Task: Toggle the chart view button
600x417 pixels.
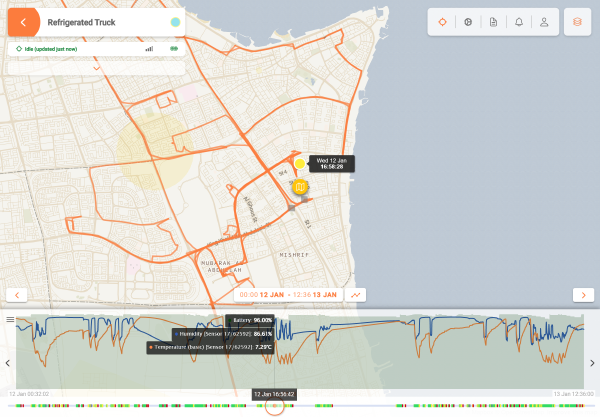Action: [355, 295]
